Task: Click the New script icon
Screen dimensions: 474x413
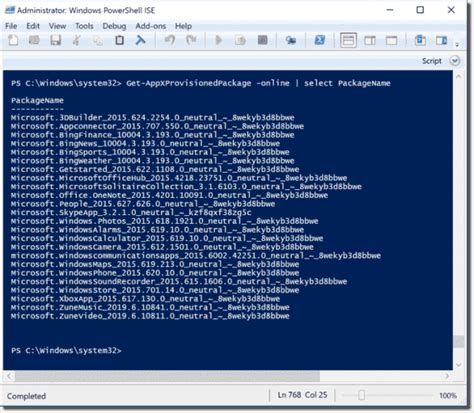Action: click(13, 41)
